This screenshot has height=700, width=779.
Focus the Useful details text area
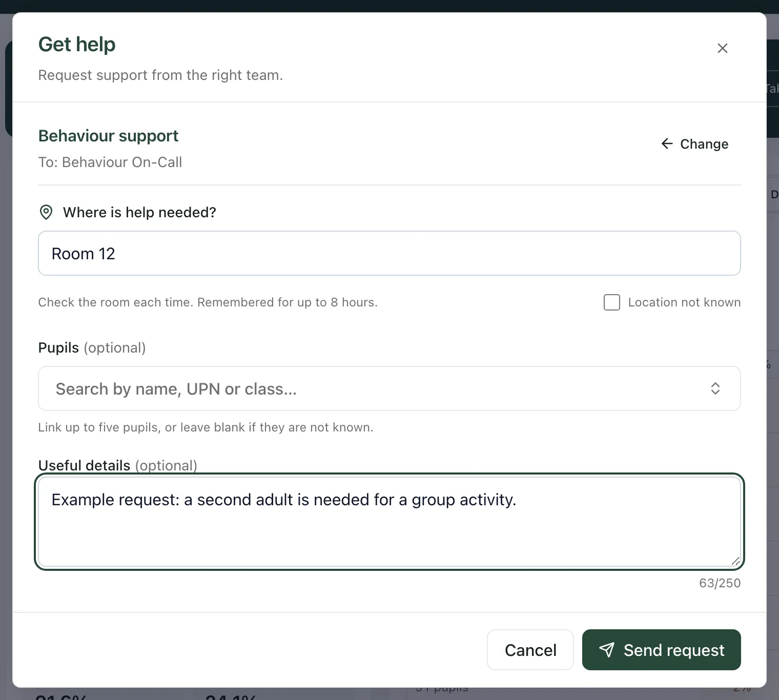[389, 522]
